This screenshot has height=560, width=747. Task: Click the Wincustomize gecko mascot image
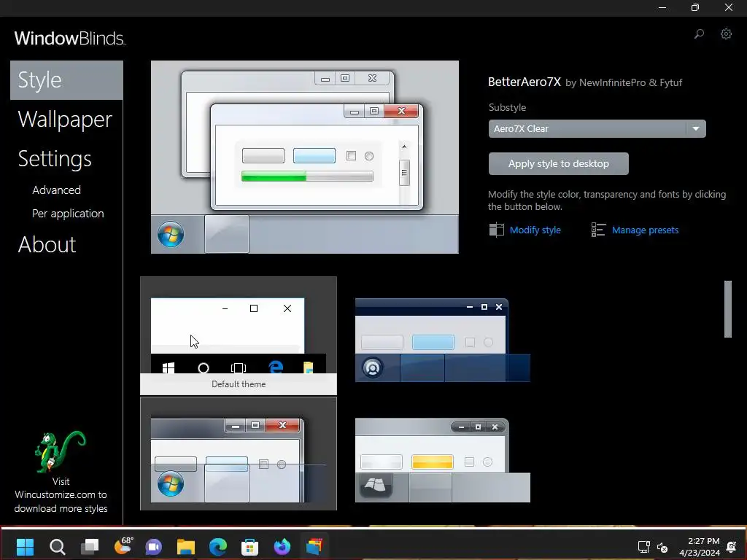60,451
